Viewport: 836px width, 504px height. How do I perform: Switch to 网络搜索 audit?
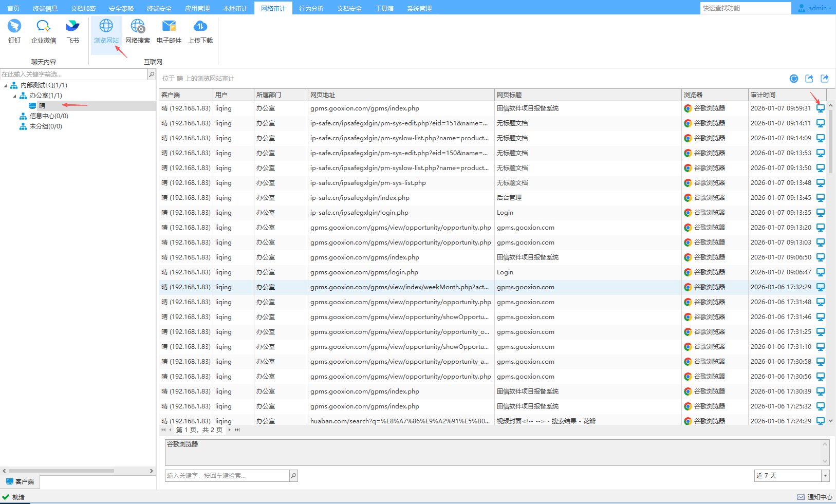[x=138, y=31]
